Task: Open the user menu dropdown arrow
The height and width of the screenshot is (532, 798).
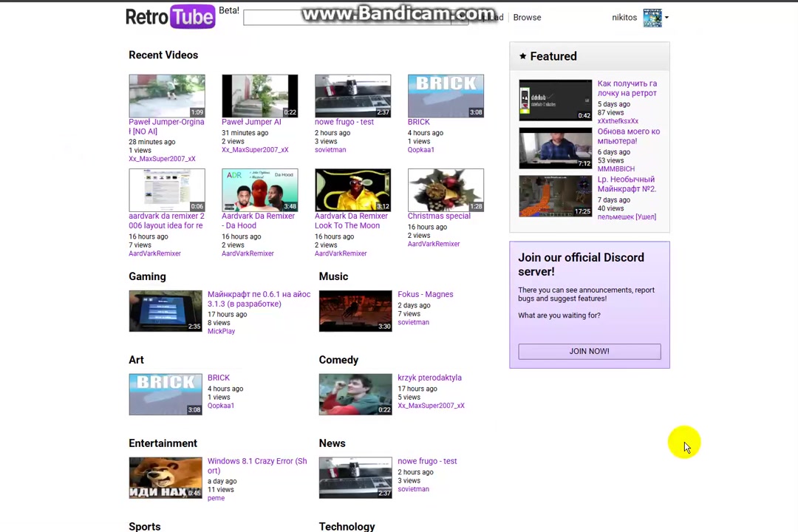Action: tap(666, 18)
